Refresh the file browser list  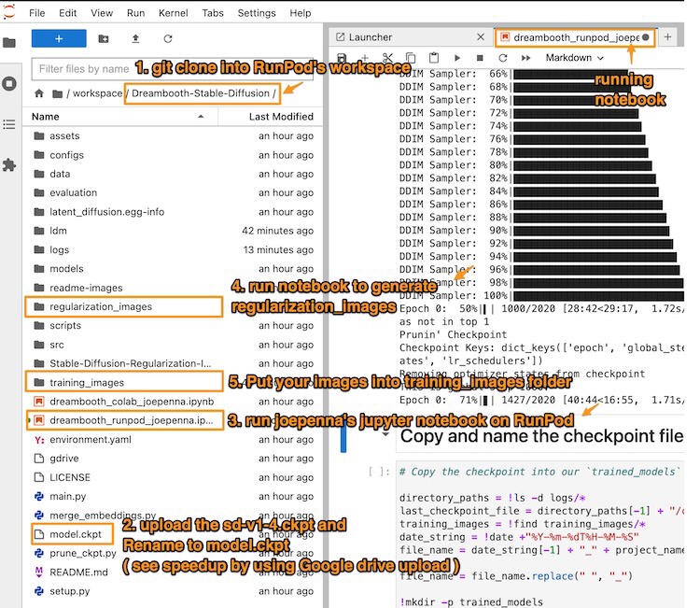coord(168,38)
